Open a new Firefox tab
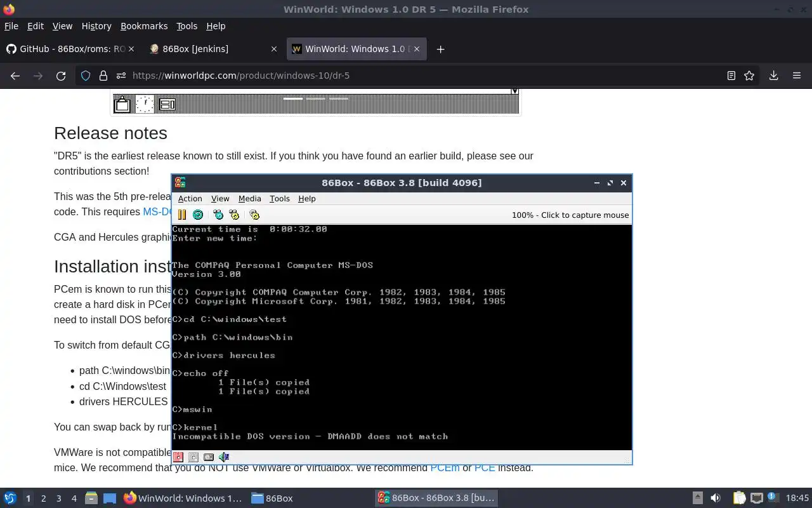 (440, 49)
